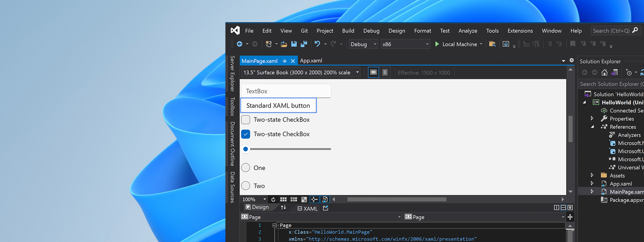
Task: Switch to the App.xaml tab
Action: (311, 60)
